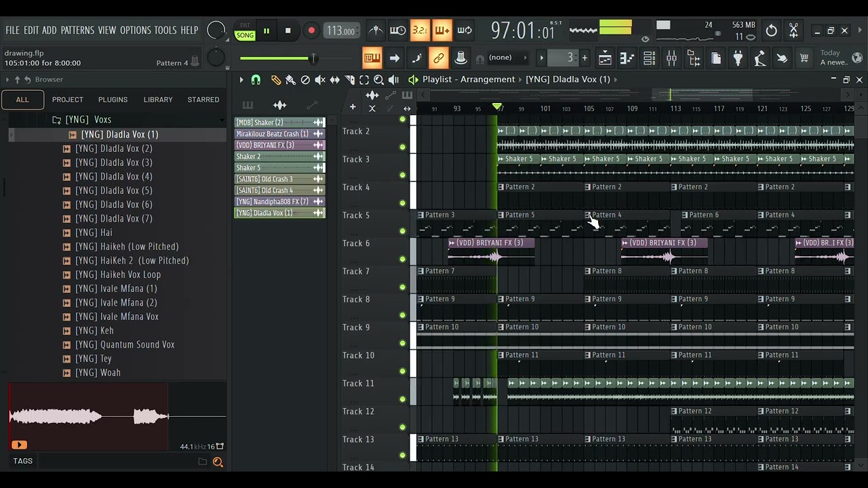
Task: Switch to the PLUGINS browser tab
Action: pyautogui.click(x=113, y=100)
